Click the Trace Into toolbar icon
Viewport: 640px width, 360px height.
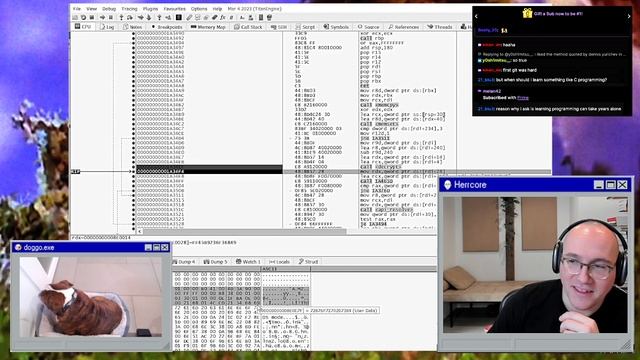(x=140, y=18)
